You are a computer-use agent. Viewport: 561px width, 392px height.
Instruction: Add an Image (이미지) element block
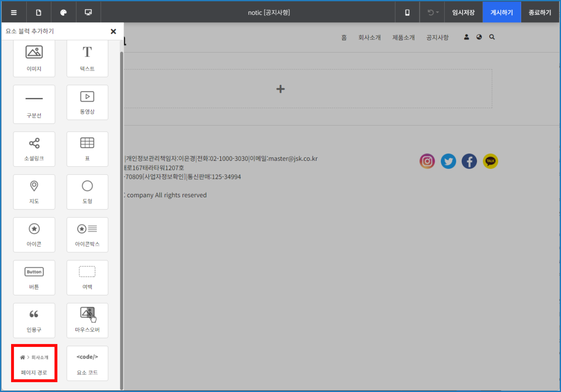(34, 58)
